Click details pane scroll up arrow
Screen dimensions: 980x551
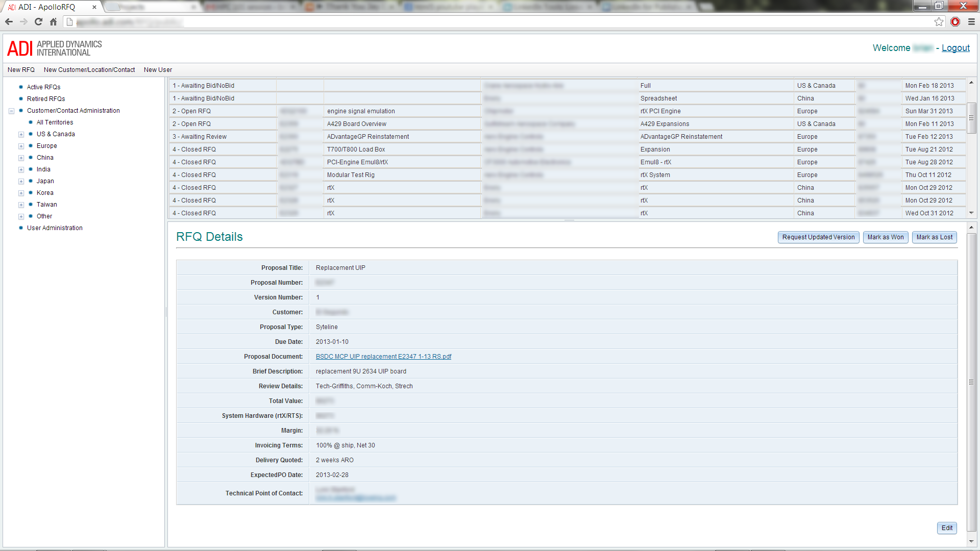(971, 228)
